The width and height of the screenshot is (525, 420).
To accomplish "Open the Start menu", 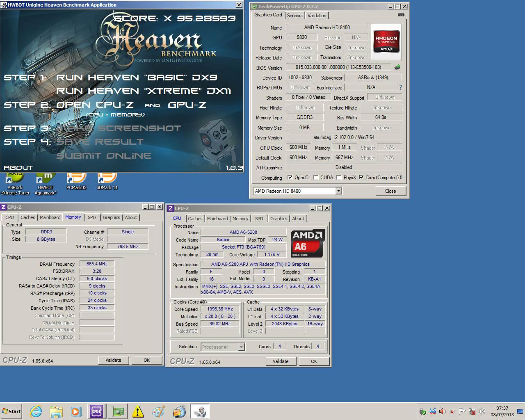I will click(x=11, y=411).
